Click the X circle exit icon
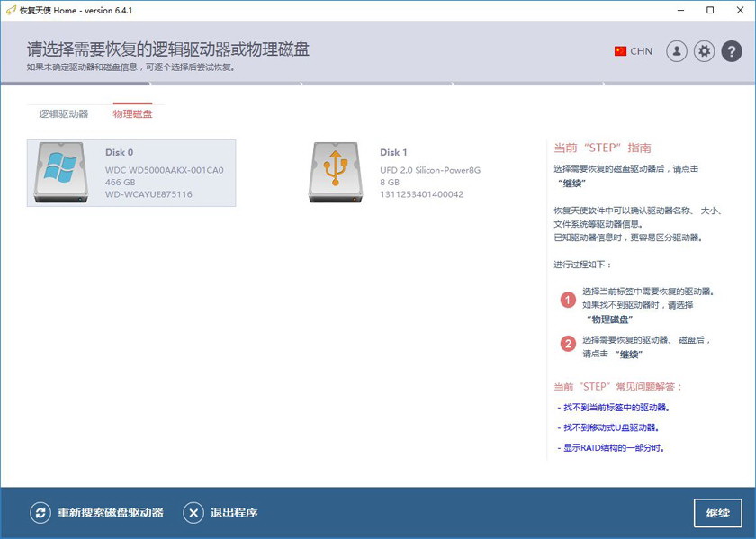Screen dimensions: 756x539 pos(193,513)
